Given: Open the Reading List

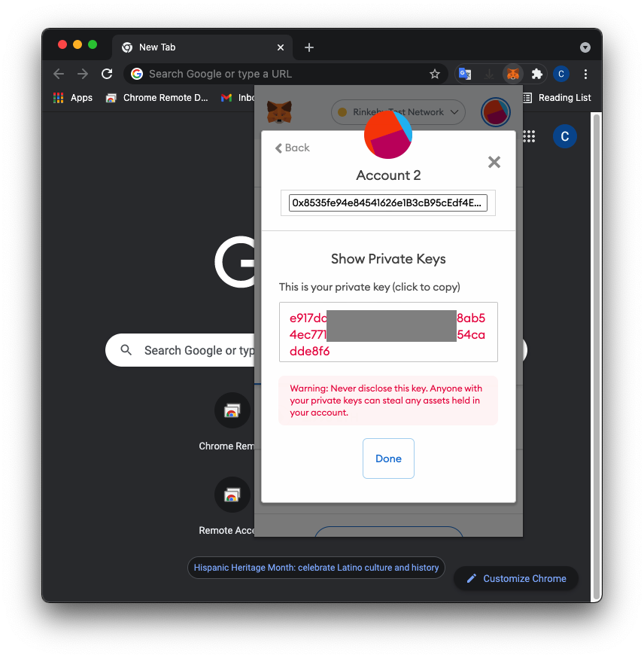Looking at the screenshot, I should click(x=557, y=98).
